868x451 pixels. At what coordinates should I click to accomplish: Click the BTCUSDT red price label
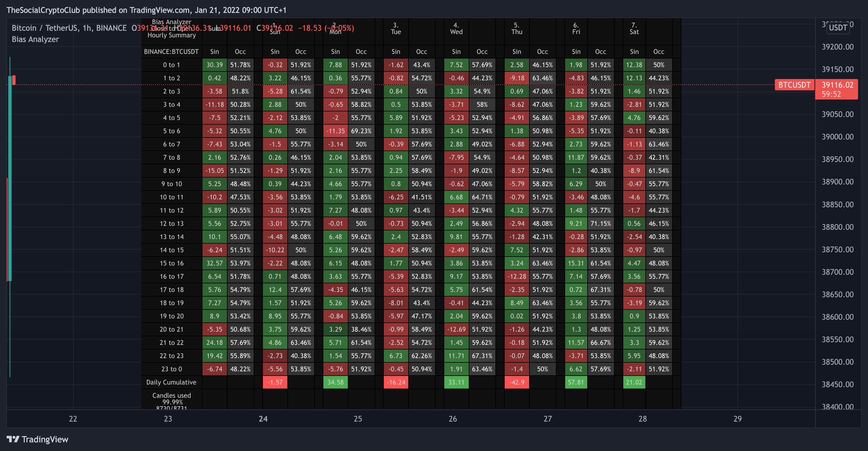pyautogui.click(x=794, y=85)
